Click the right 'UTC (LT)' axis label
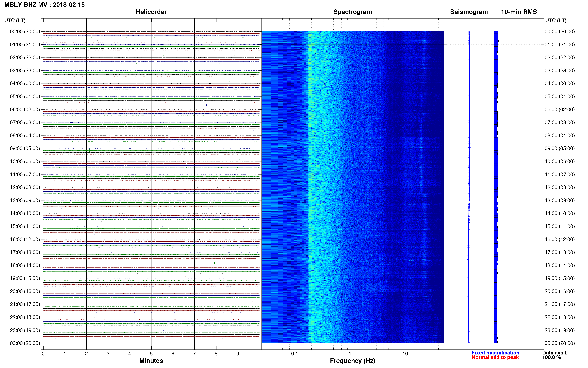The height and width of the screenshot is (368, 588). (556, 20)
